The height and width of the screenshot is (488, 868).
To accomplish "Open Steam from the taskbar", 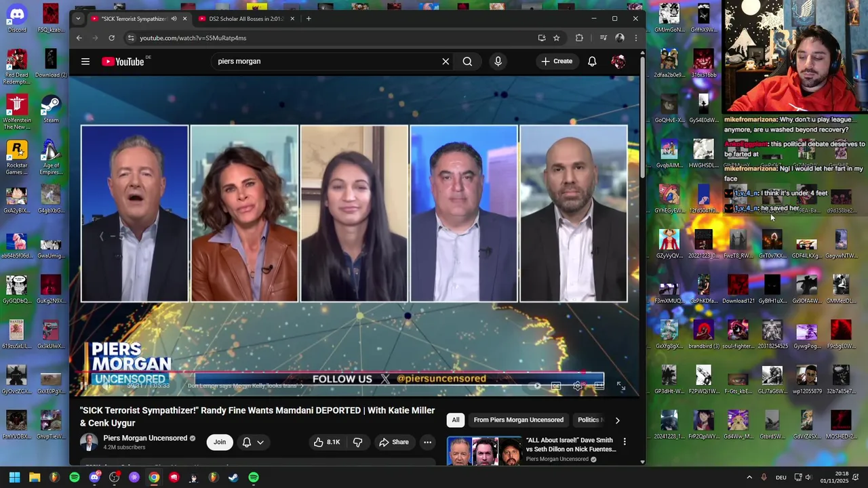I will pos(233,477).
